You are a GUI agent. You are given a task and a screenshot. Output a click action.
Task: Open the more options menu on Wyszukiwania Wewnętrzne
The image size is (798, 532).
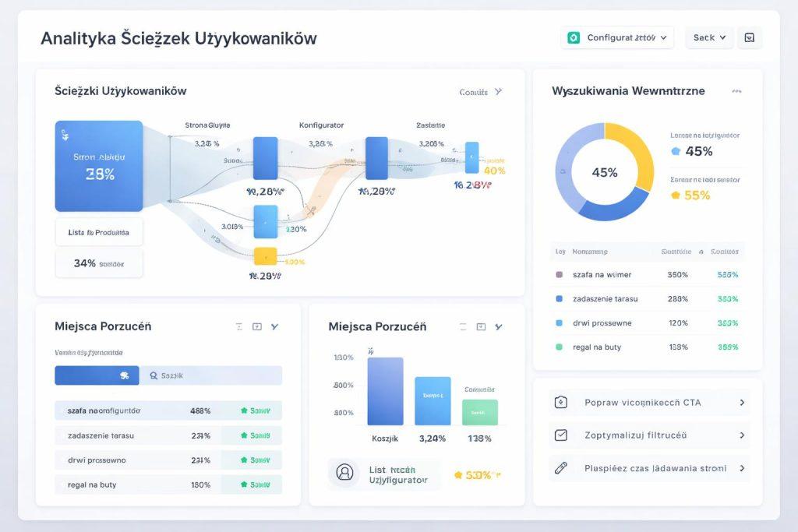pos(736,91)
